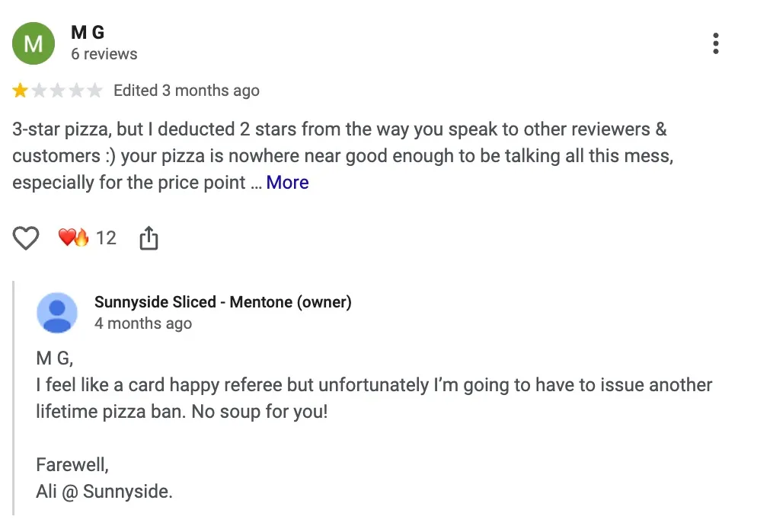
Task: Open Sunnyside Sliced - Mentone owner profile
Action: click(x=222, y=301)
